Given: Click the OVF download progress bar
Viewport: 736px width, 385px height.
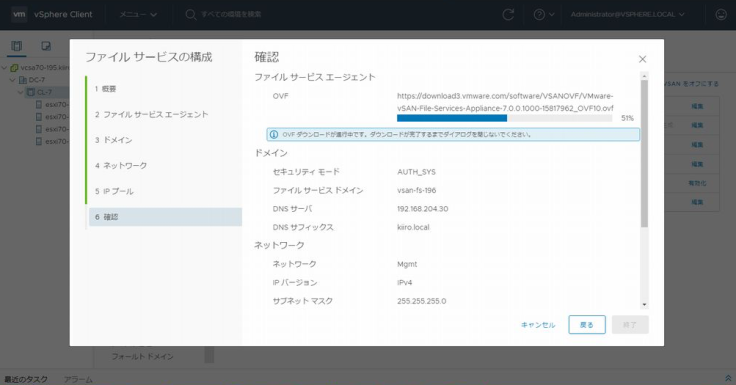Looking at the screenshot, I should click(x=505, y=118).
